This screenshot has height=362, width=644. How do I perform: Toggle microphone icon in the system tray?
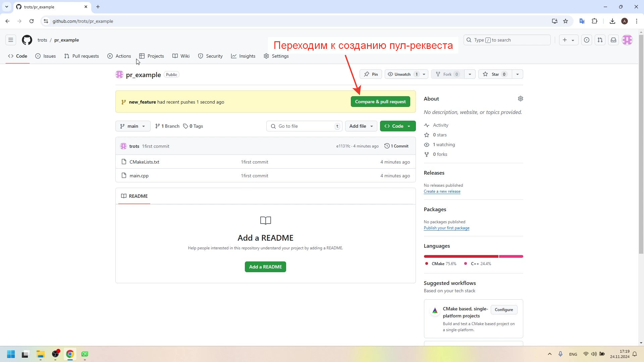click(x=560, y=354)
